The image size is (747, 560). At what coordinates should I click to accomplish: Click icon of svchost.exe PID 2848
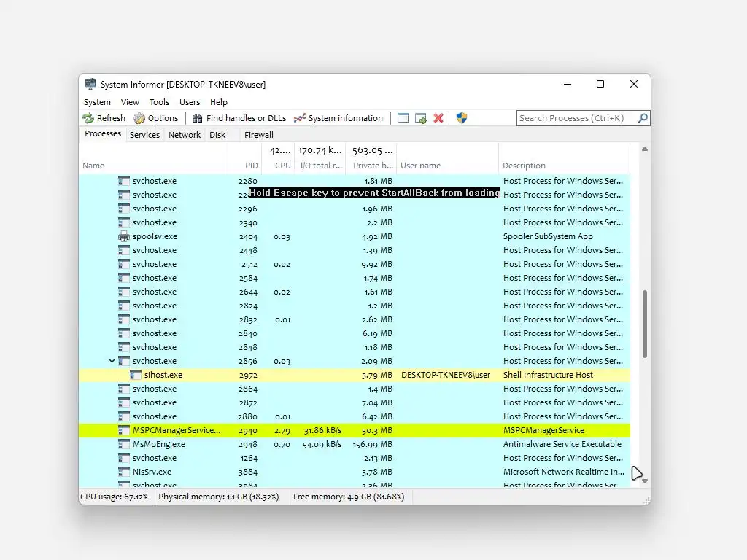click(x=124, y=346)
